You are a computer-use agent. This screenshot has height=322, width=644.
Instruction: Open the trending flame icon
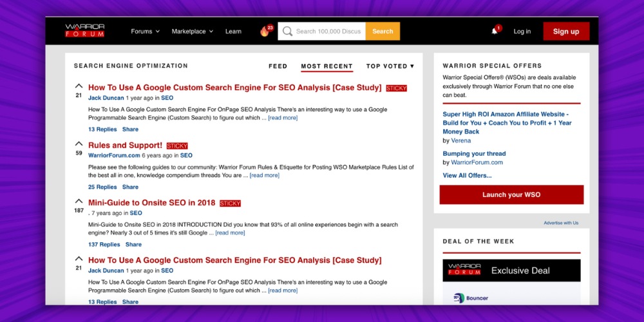click(x=265, y=32)
